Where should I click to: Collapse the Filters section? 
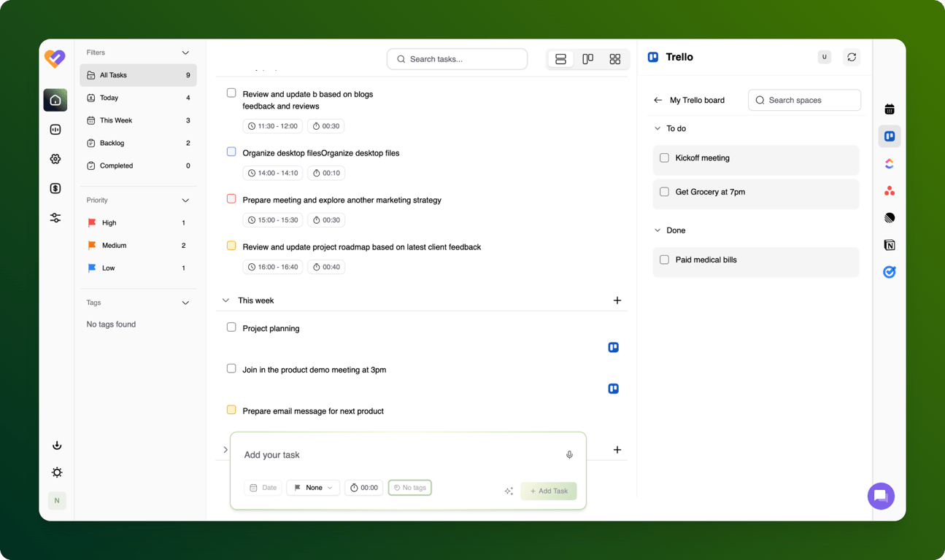(185, 52)
